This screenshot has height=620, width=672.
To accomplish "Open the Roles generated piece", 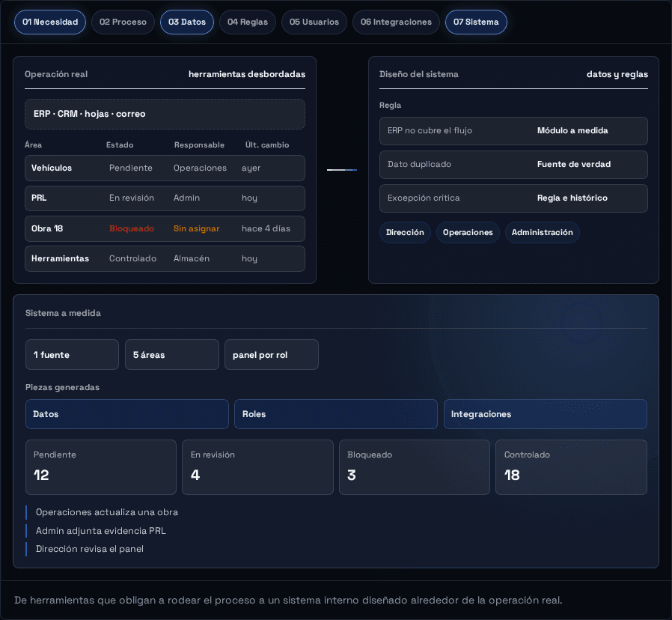I will 336,414.
